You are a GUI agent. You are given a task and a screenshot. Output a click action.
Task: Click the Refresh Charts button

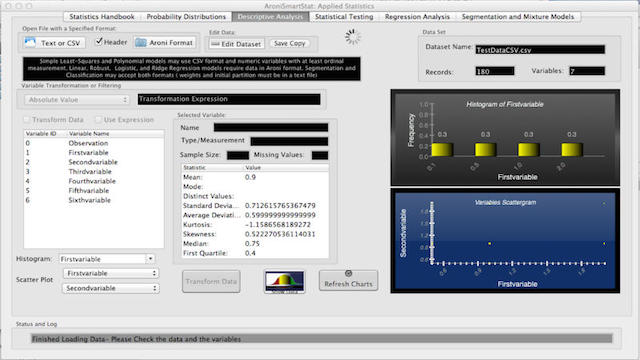click(x=348, y=280)
